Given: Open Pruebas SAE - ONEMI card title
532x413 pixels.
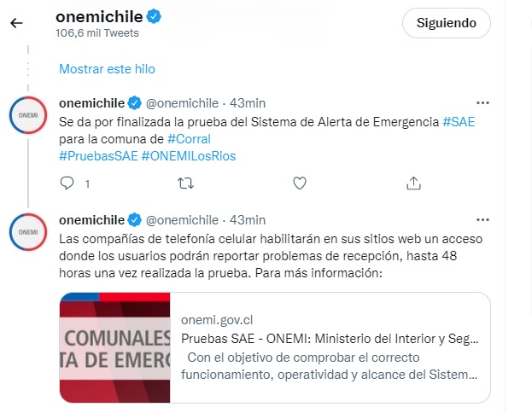Looking at the screenshot, I should tap(330, 339).
